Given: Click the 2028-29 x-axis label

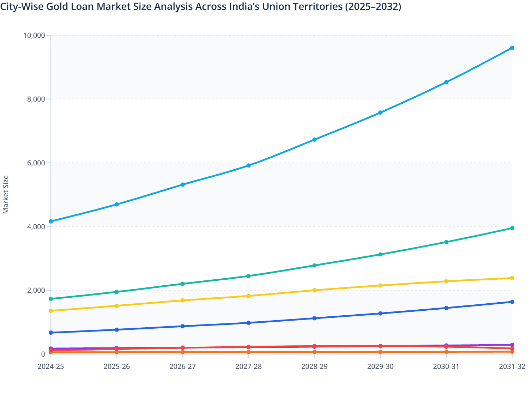Looking at the screenshot, I should point(314,367).
